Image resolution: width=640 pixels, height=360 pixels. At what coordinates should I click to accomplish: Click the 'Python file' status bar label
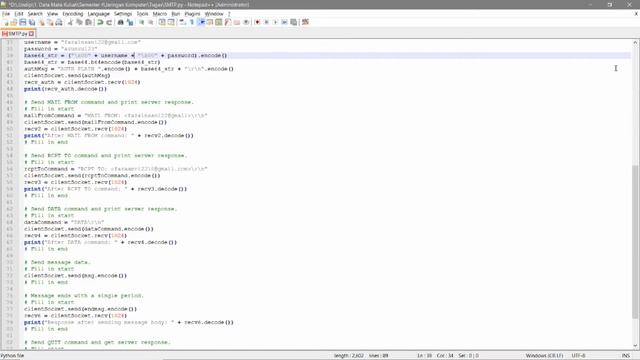pyautogui.click(x=12, y=356)
